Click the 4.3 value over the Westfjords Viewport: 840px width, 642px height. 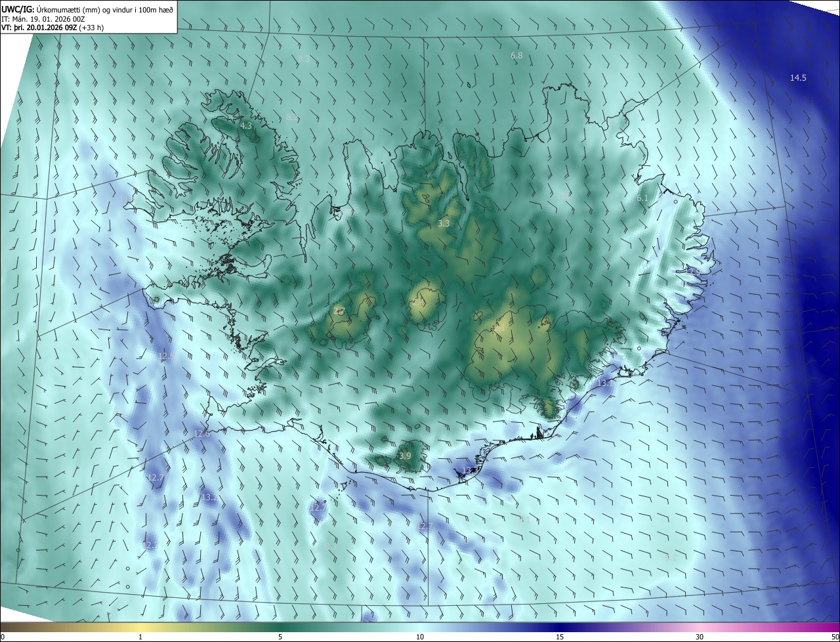coord(245,125)
